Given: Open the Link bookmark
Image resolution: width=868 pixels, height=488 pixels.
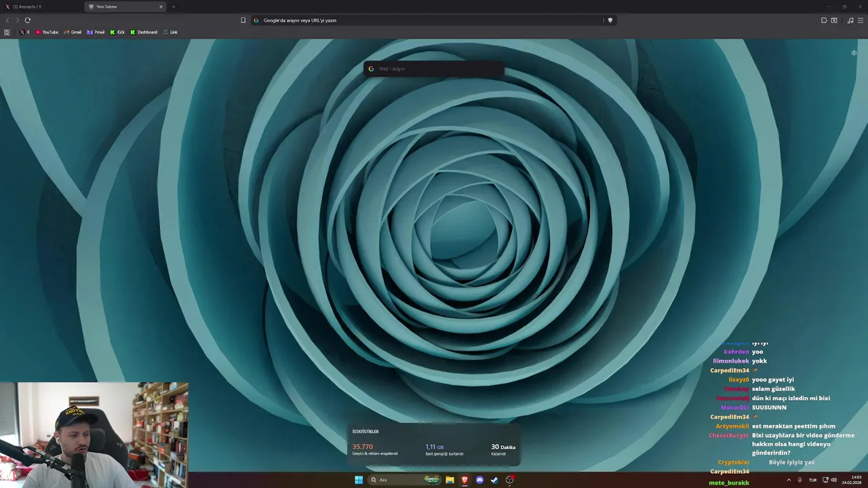Looking at the screenshot, I should coord(170,32).
